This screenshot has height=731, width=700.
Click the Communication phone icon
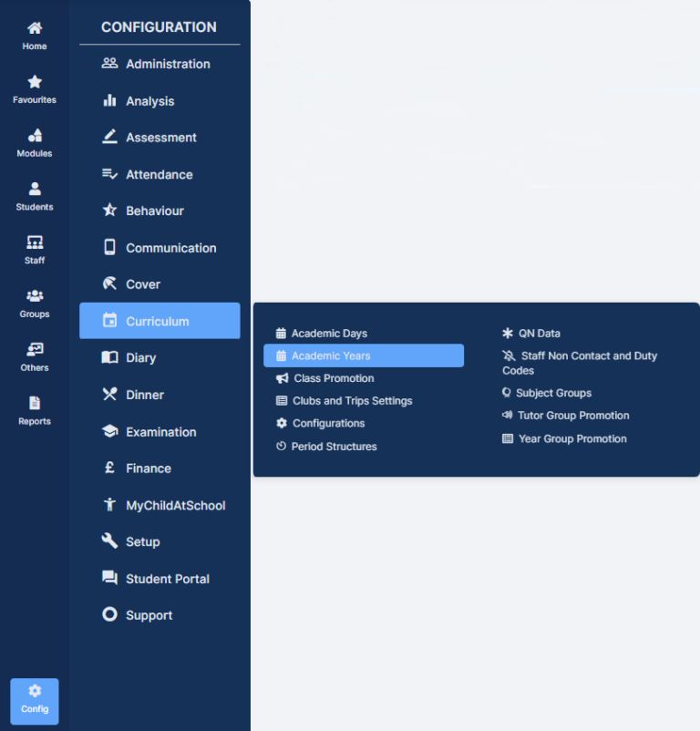[x=109, y=247]
